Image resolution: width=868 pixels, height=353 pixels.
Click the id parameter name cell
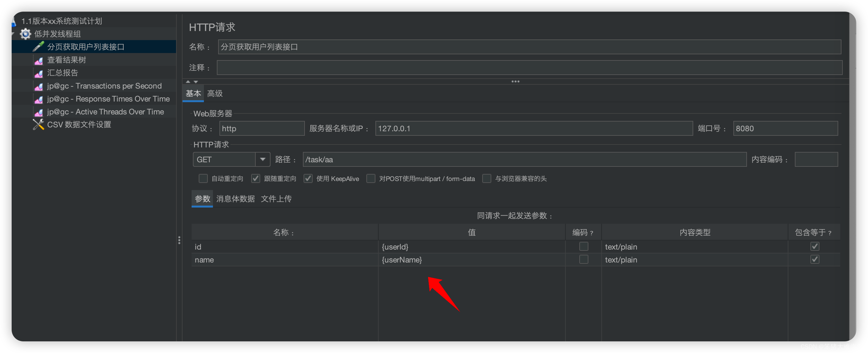pos(285,247)
